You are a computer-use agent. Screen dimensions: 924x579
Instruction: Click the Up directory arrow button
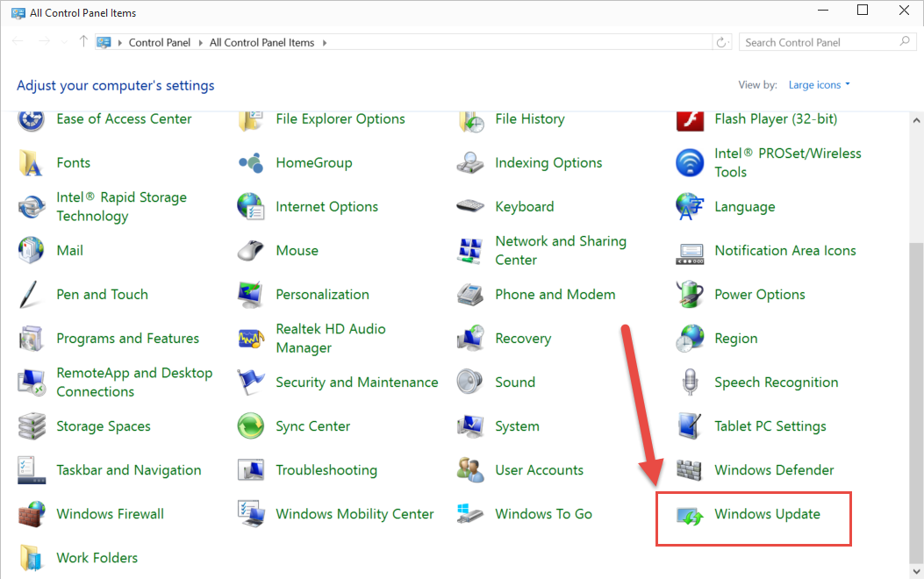[83, 42]
